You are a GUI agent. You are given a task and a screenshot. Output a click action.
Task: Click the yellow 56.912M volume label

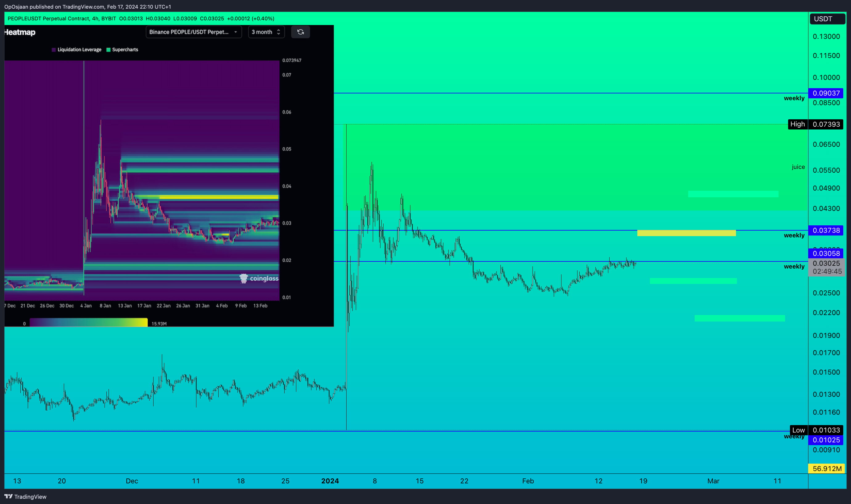tap(827, 469)
